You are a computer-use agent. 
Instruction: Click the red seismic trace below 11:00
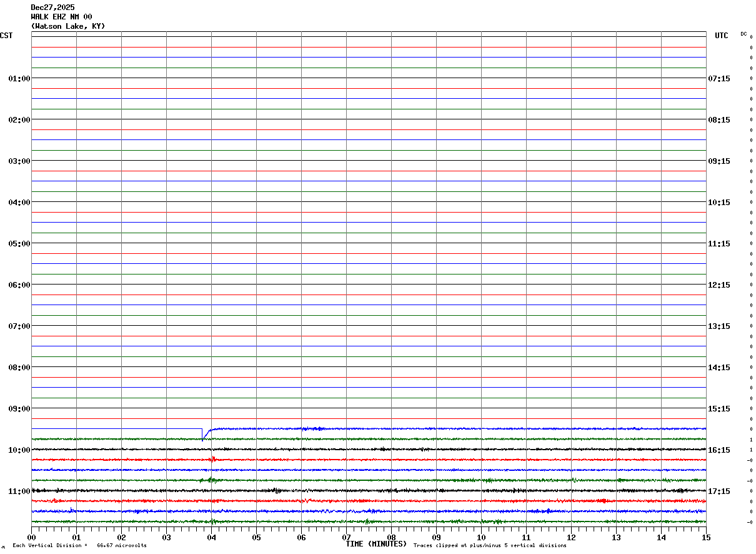click(369, 501)
